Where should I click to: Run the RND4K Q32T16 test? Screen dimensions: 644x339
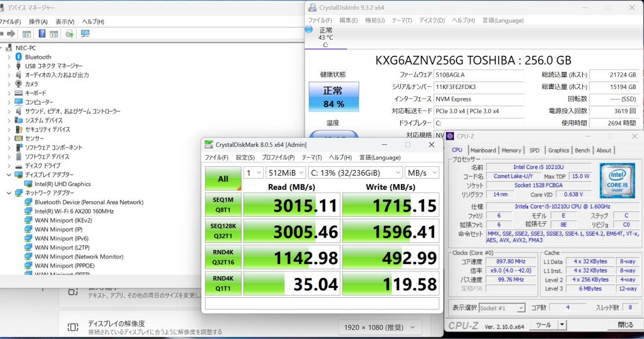point(223,257)
